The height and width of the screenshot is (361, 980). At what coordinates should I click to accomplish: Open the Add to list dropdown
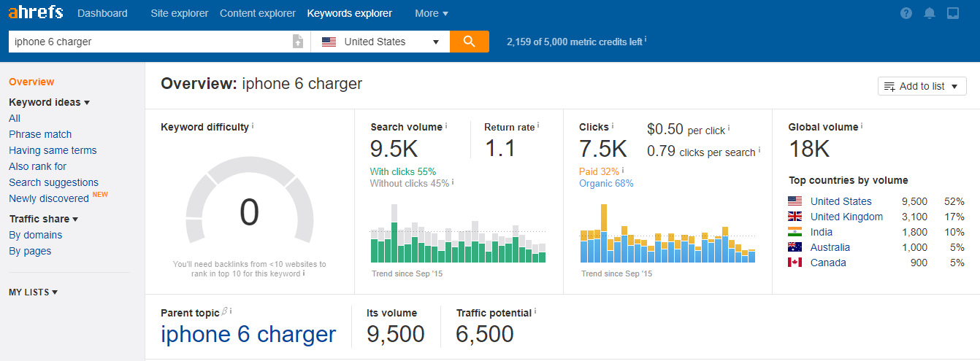click(x=922, y=86)
